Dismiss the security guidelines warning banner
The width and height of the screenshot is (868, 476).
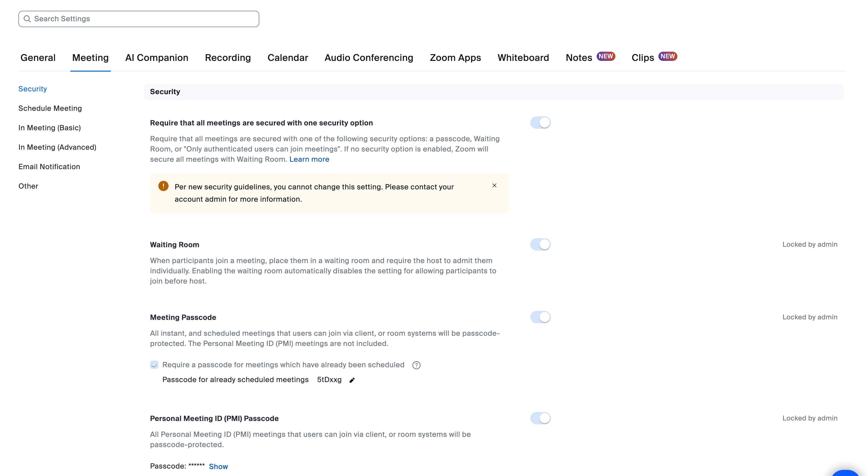tap(494, 186)
